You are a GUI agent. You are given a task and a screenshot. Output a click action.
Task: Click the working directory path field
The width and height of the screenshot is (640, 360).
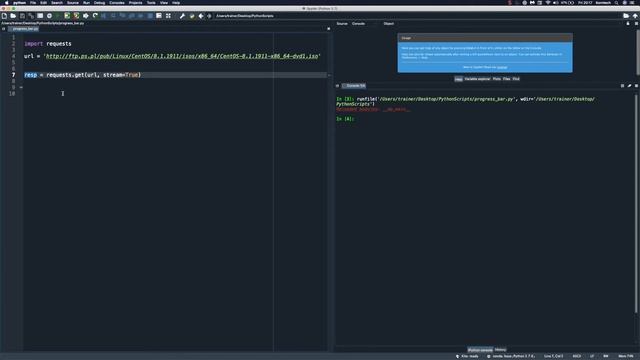pyautogui.click(x=416, y=16)
